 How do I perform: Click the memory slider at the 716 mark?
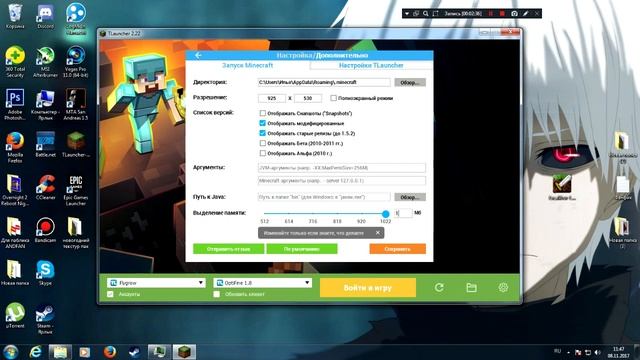point(313,213)
